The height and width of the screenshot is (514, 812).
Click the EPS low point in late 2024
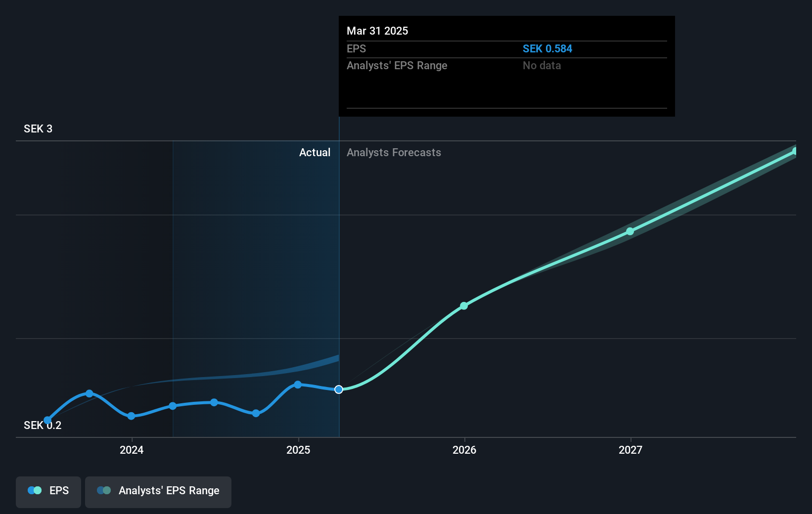point(256,413)
